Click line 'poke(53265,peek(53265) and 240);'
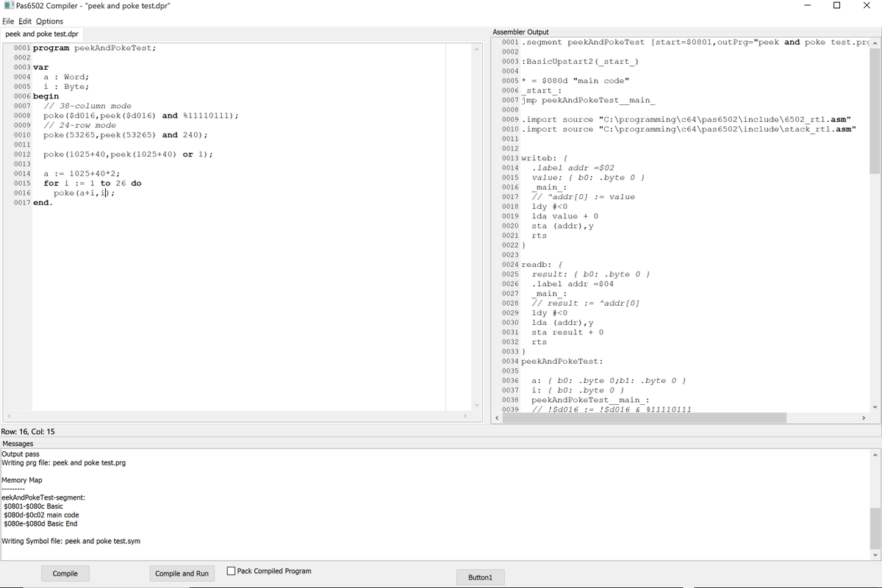The height and width of the screenshot is (588, 882). (125, 135)
